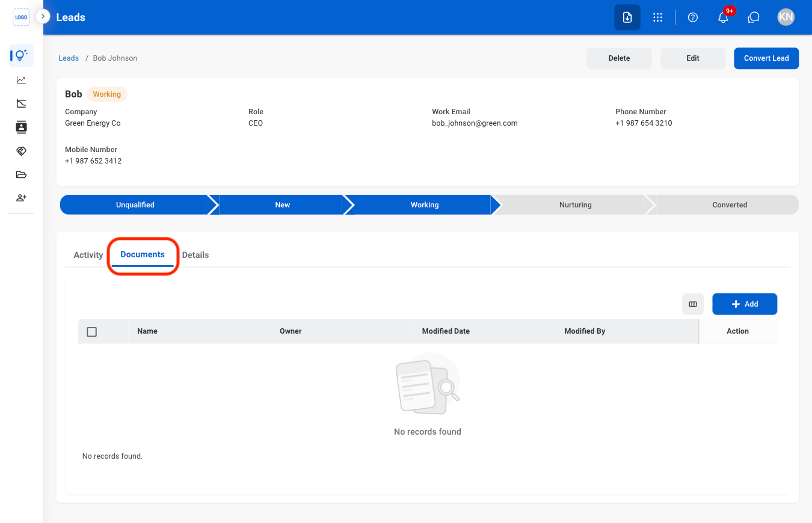812x523 pixels.
Task: Sort by the Name column header
Action: (x=147, y=331)
